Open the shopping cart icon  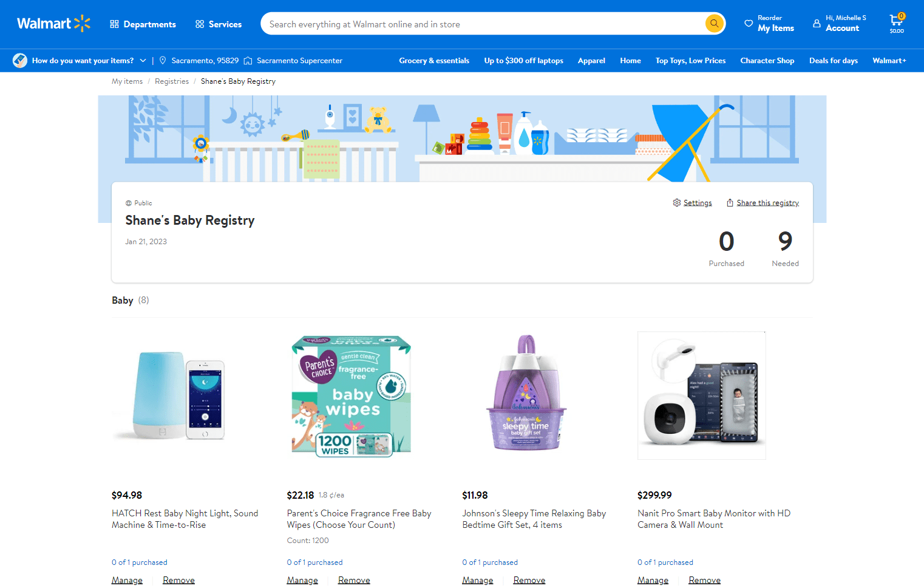point(896,20)
